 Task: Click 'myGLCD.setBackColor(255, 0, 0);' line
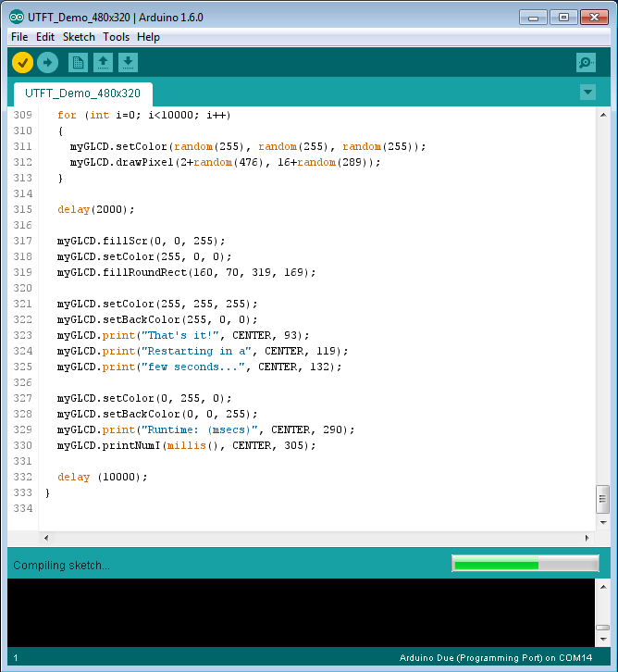157,319
